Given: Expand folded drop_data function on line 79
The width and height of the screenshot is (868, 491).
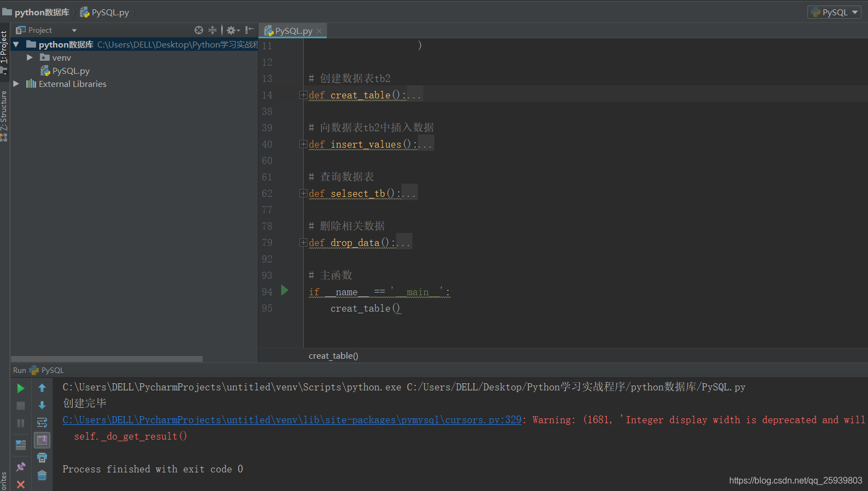Looking at the screenshot, I should 303,243.
